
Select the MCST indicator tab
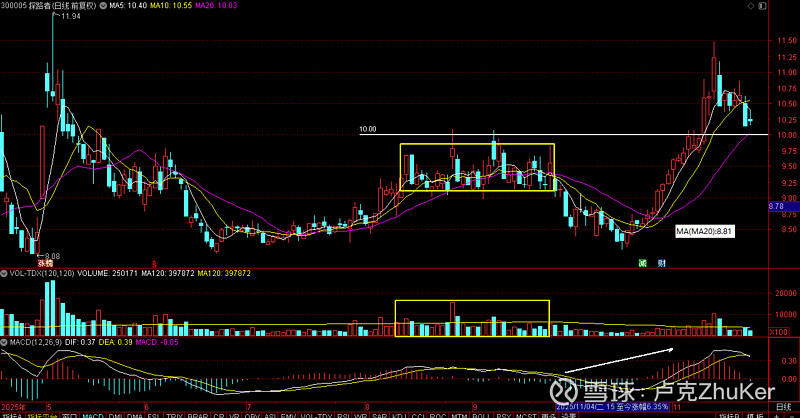click(x=526, y=415)
